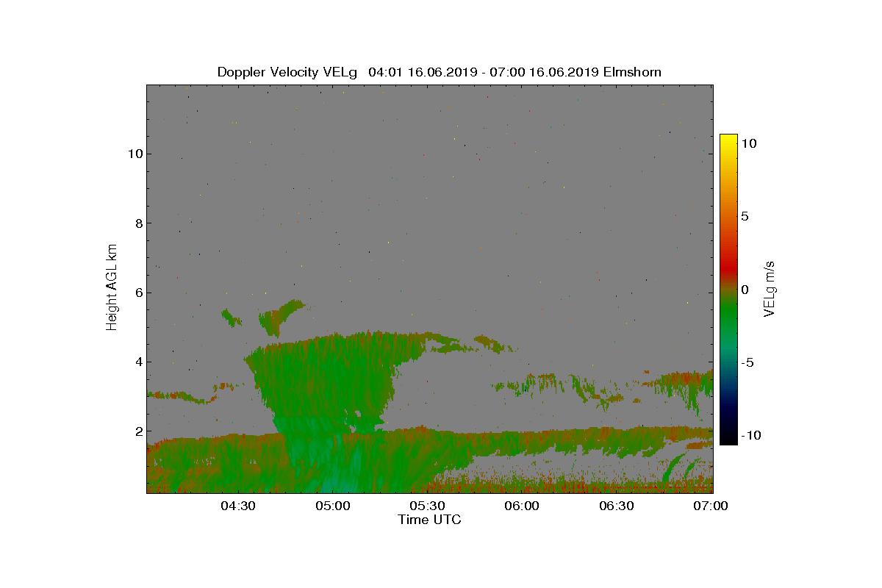Click the velocity color scale bar
Screen dimensions: 882x588
(728, 290)
